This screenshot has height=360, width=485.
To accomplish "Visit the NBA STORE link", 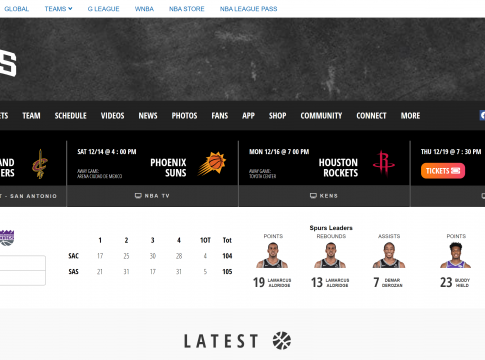I will [x=187, y=9].
